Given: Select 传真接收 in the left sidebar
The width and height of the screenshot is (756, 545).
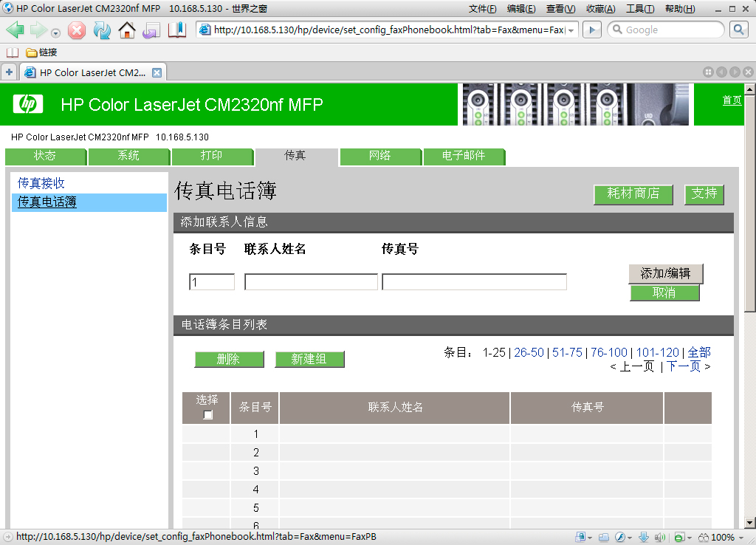Looking at the screenshot, I should pos(41,183).
